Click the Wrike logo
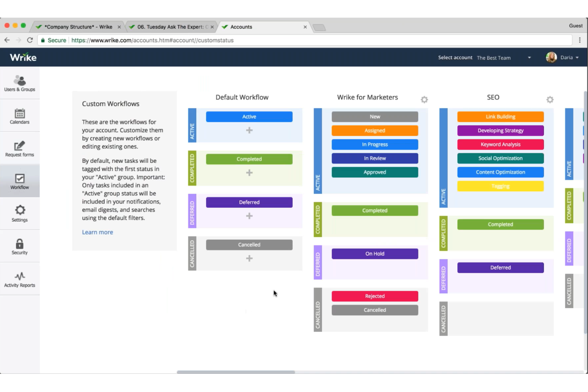 point(23,57)
